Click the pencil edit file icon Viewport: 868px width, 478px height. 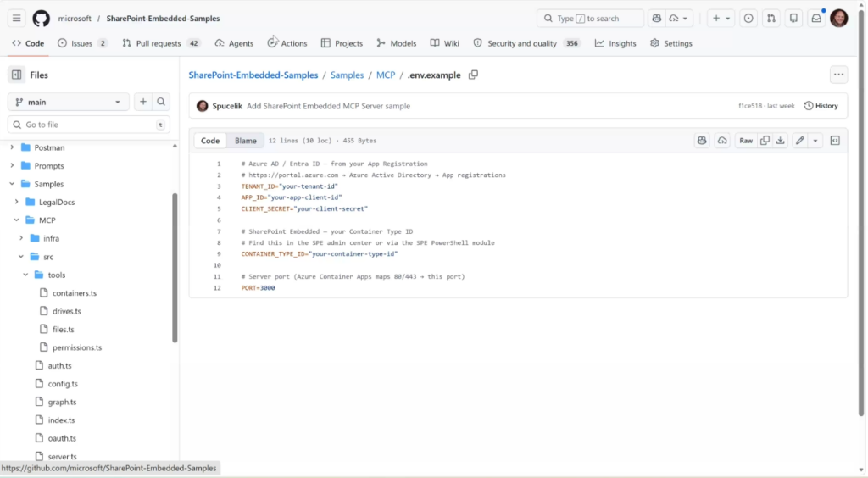[799, 141]
